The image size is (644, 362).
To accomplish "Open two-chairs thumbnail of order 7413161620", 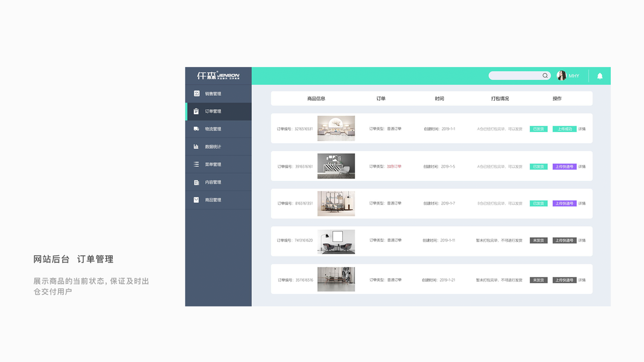I will coord(336,242).
